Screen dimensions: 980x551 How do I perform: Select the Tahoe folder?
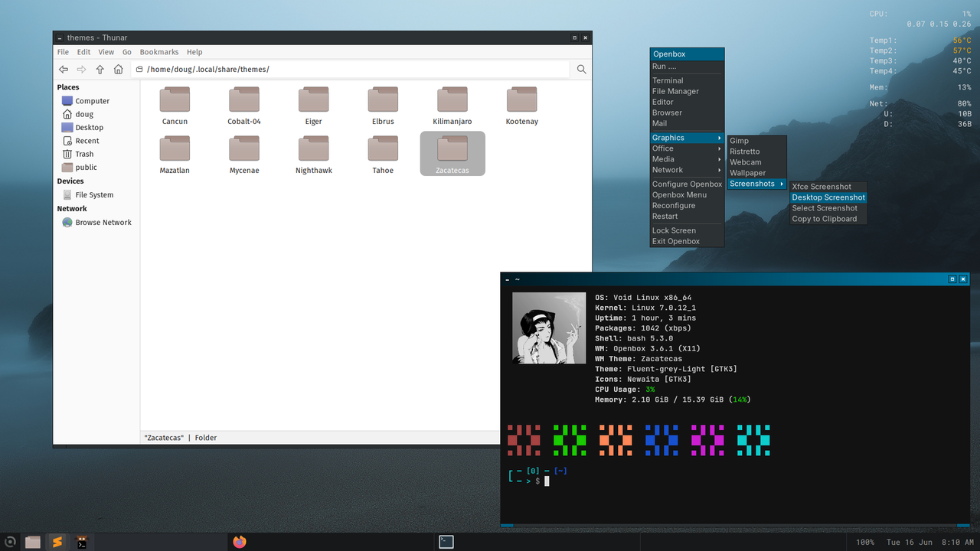(x=383, y=155)
